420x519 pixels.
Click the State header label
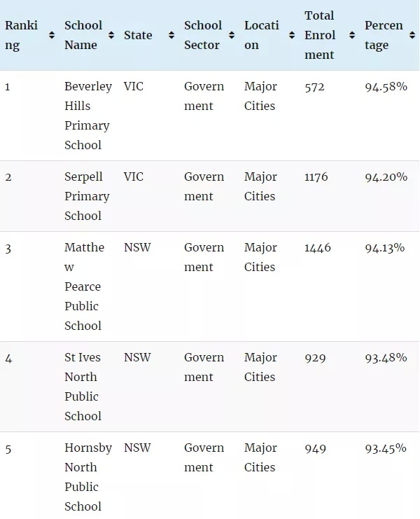[x=138, y=35]
